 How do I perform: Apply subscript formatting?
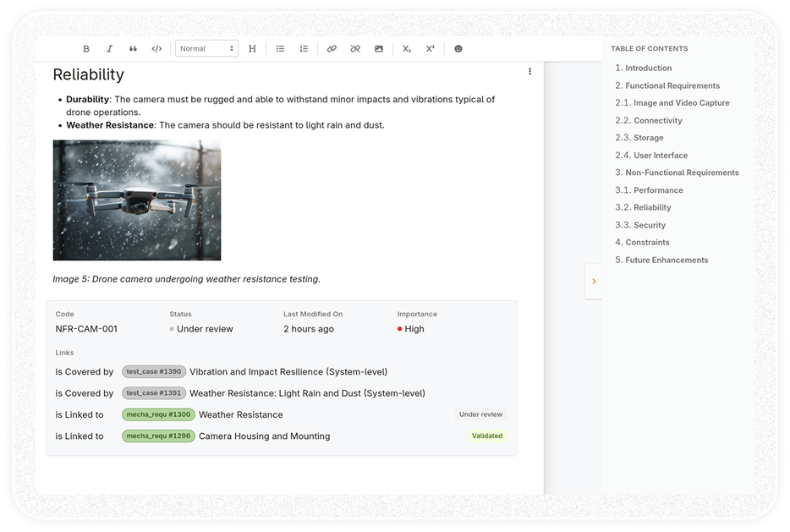click(407, 49)
